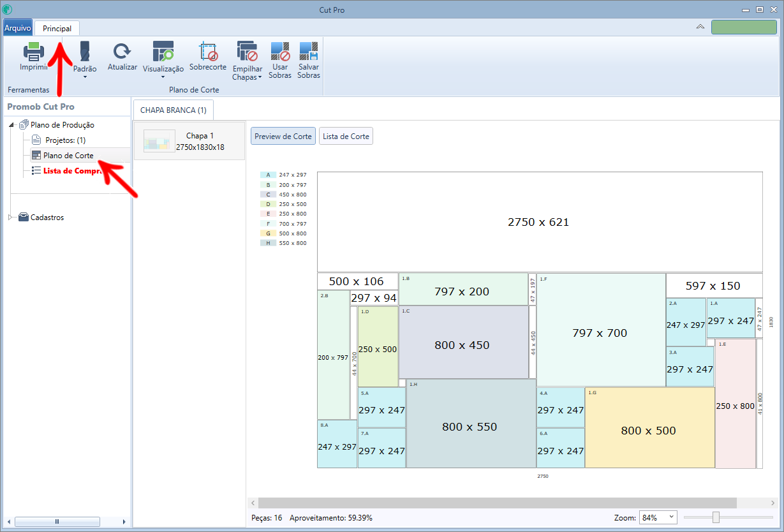This screenshot has height=532, width=784.
Task: Show the Preview de Corte view
Action: [x=283, y=136]
